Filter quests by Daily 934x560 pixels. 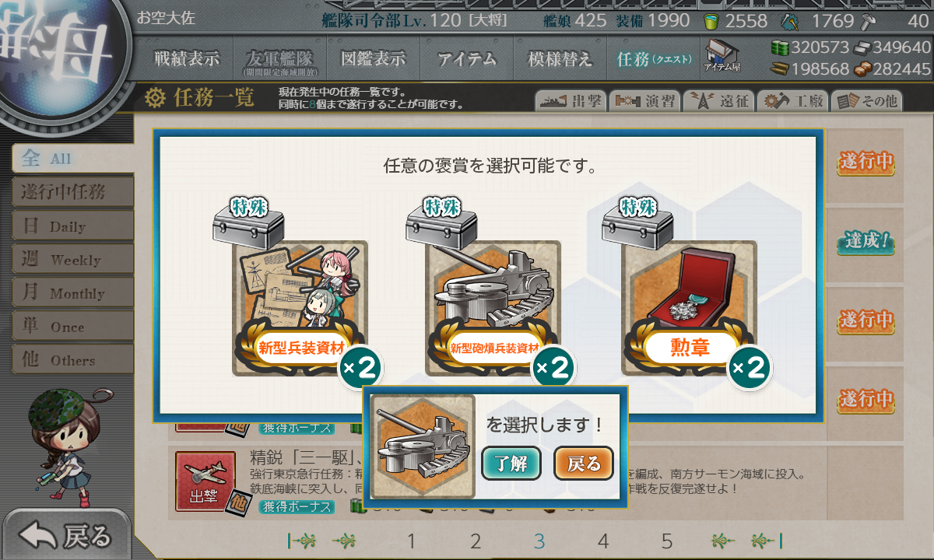click(x=72, y=226)
